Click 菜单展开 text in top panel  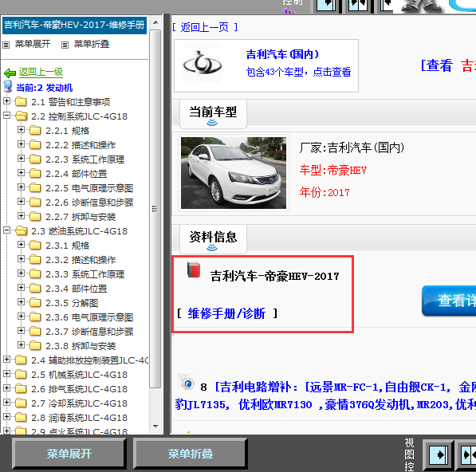[x=33, y=44]
